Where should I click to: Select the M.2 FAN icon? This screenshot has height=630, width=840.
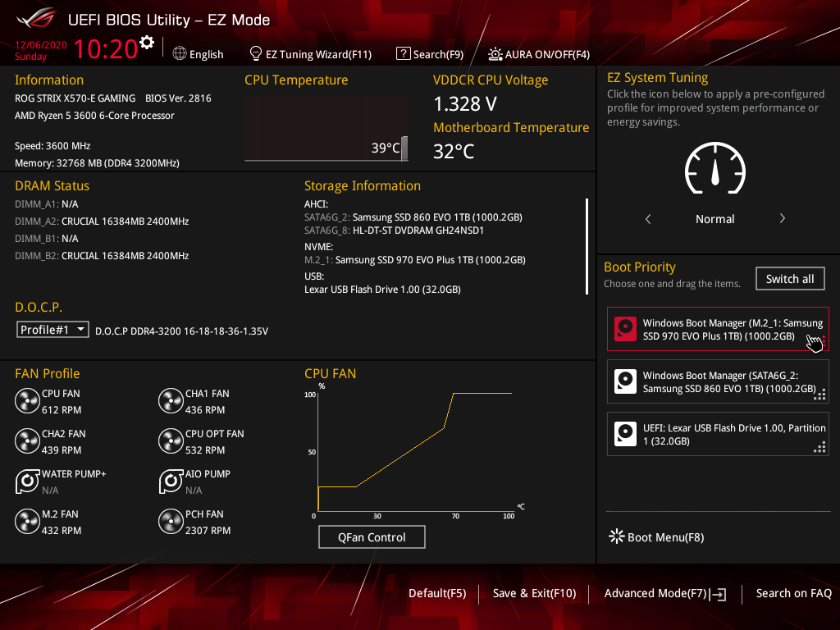[27, 522]
